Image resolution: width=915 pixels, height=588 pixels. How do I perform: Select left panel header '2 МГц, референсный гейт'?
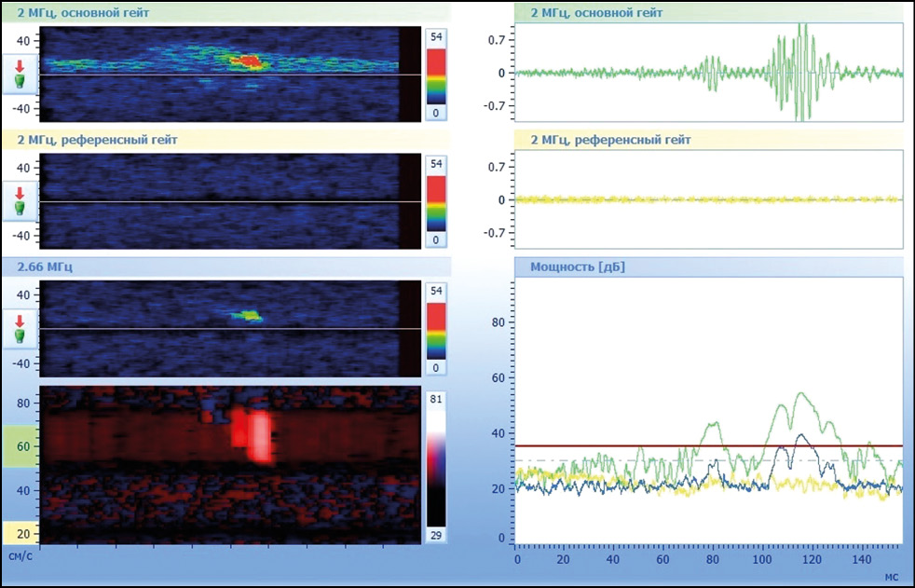point(103,140)
